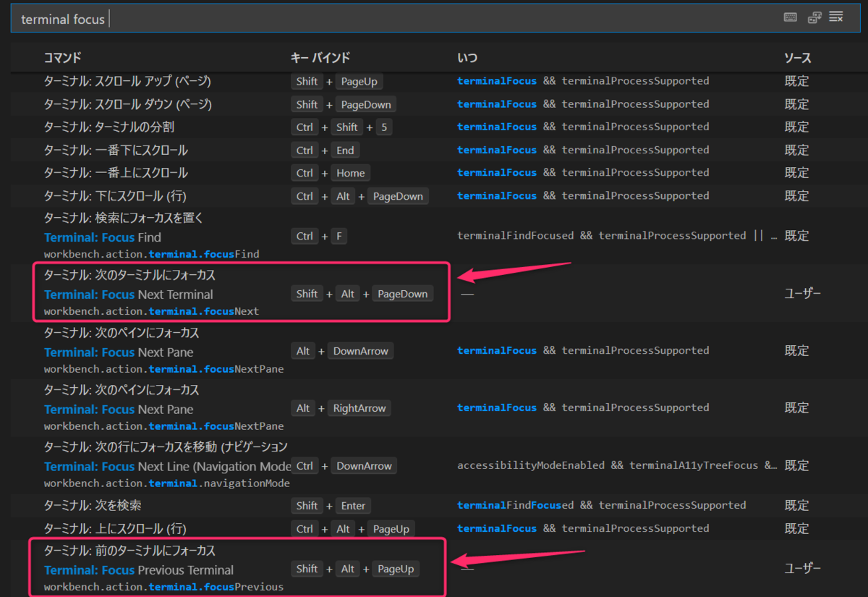Click command ID workbench.action.terminal.focusFind
Image resolution: width=868 pixels, height=597 pixels.
pos(151,254)
